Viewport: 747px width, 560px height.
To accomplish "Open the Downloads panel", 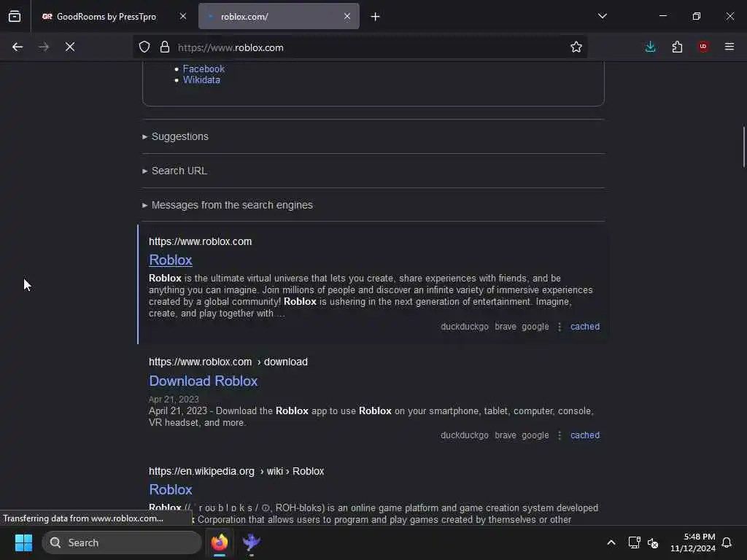I will 650,47.
